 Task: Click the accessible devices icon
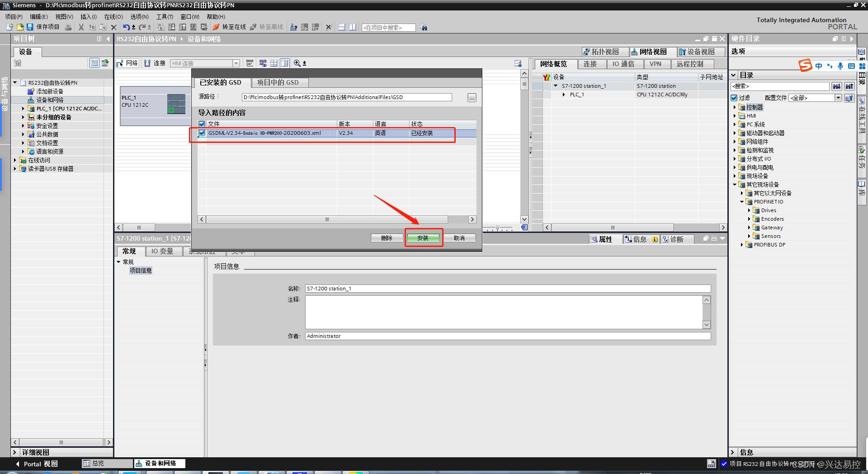coord(293,27)
